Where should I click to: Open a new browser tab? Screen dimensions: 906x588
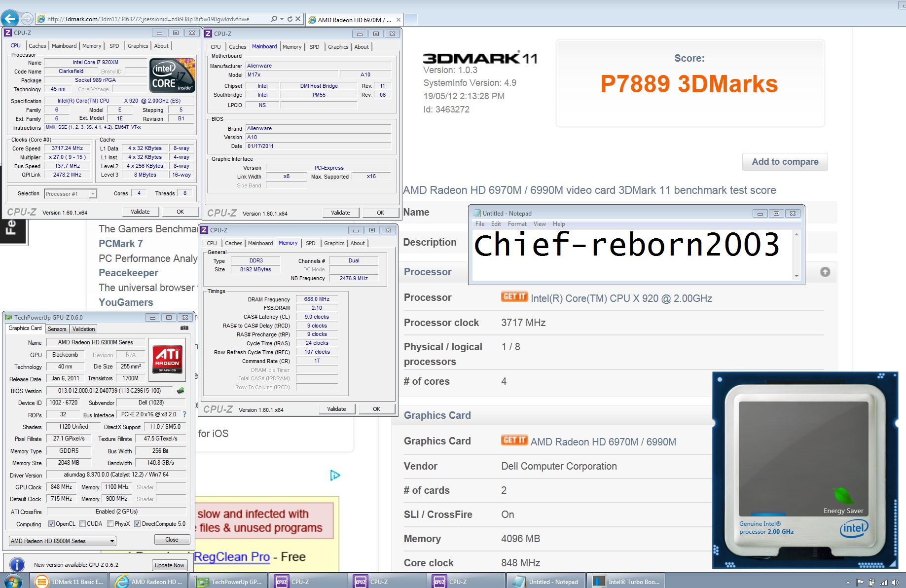coord(411,20)
